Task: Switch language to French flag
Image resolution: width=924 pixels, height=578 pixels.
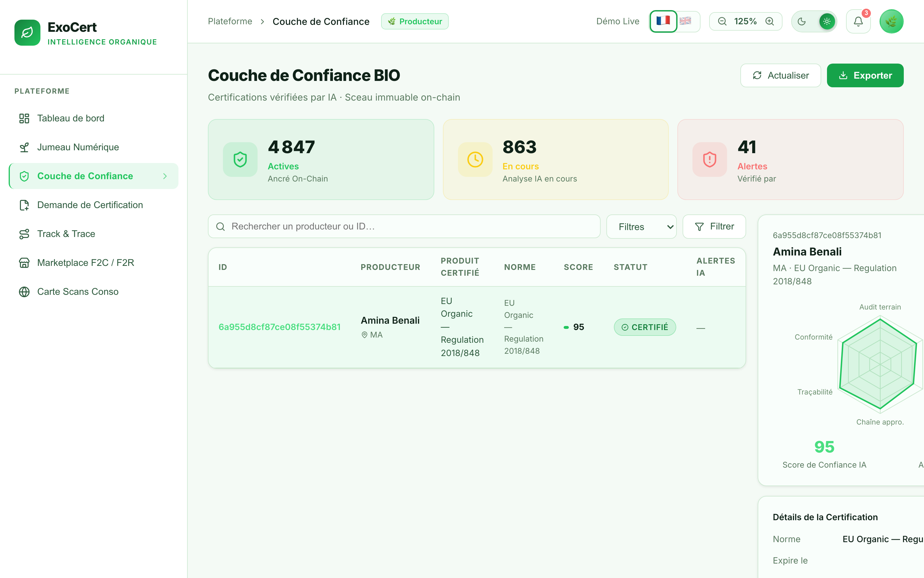Action: coord(663,21)
